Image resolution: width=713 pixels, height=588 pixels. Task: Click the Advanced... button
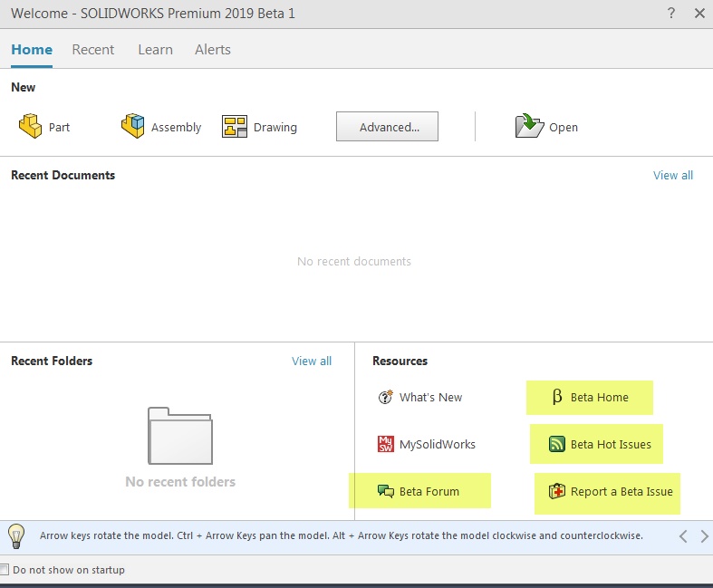coord(388,127)
